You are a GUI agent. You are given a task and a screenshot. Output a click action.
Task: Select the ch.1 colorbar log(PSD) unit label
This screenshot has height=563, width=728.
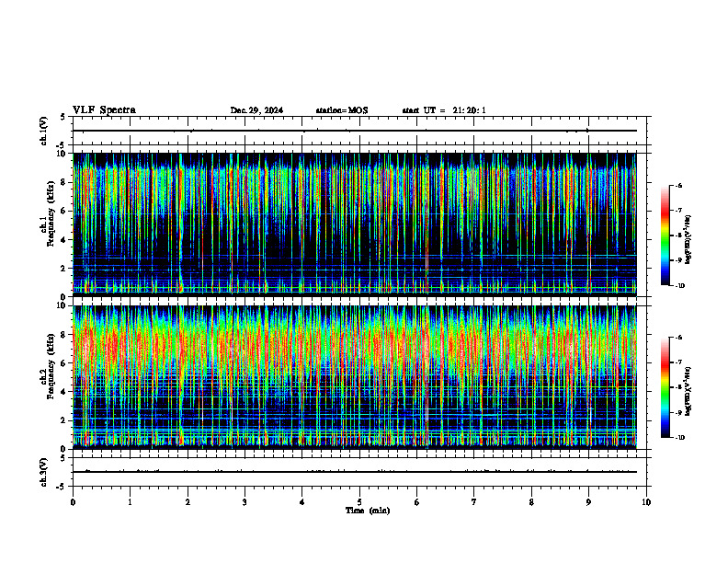[x=688, y=239]
